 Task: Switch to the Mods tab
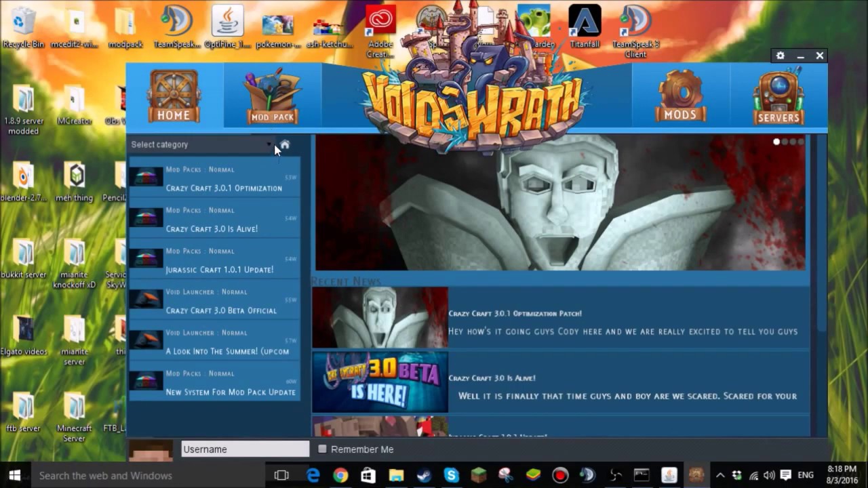[x=680, y=96]
